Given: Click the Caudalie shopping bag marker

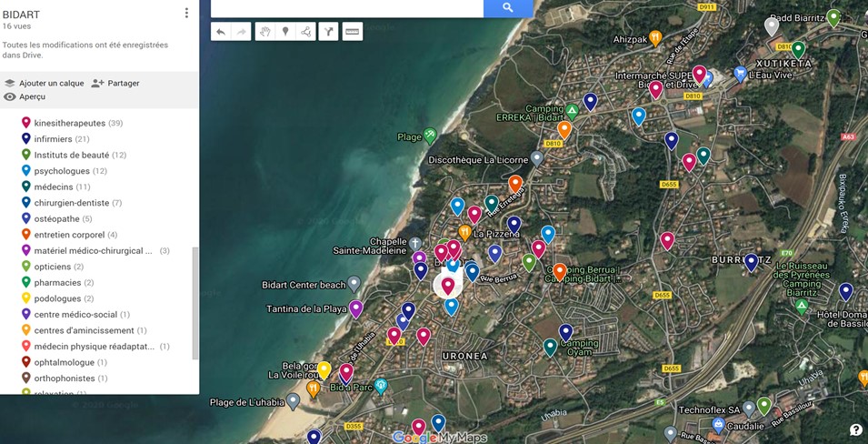Looking at the screenshot, I should 719,425.
